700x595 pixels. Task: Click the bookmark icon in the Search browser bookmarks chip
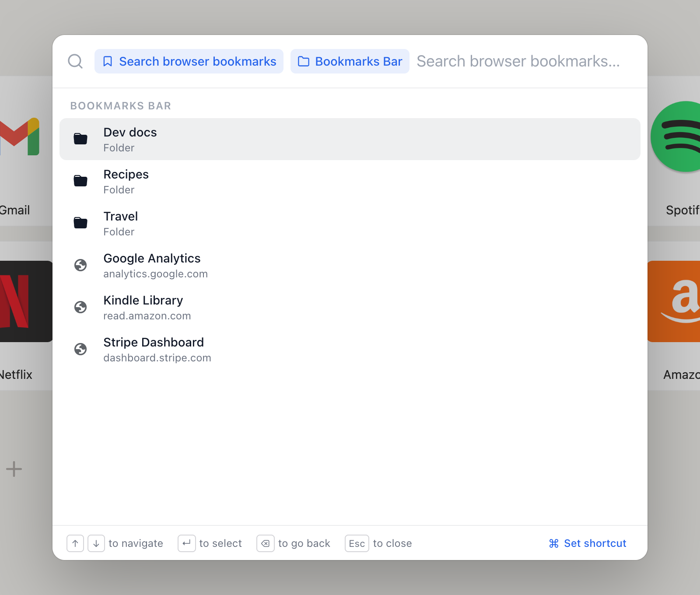point(108,61)
